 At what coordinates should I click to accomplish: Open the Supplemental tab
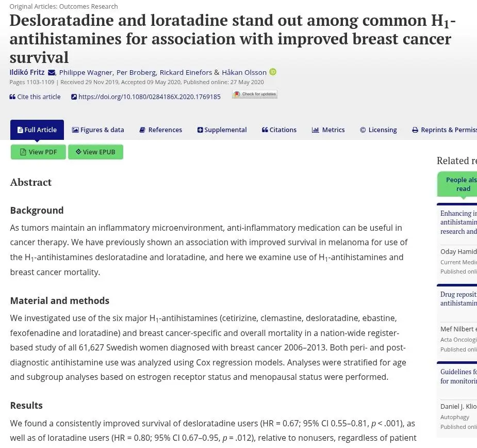point(222,130)
